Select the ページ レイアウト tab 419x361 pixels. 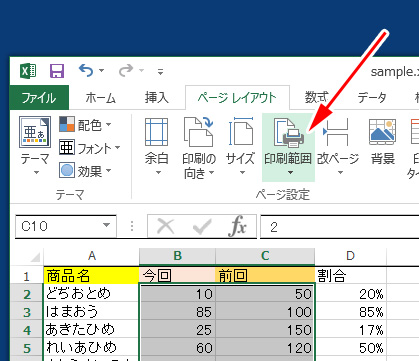237,98
